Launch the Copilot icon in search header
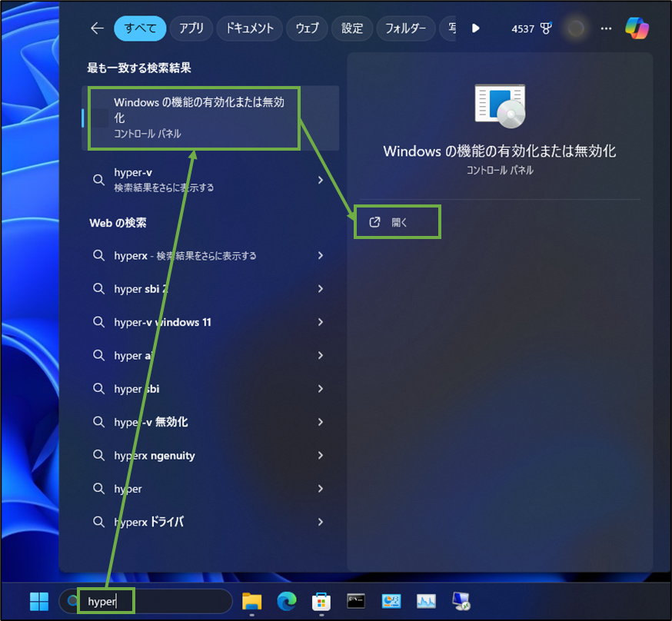The image size is (672, 621). click(x=637, y=28)
